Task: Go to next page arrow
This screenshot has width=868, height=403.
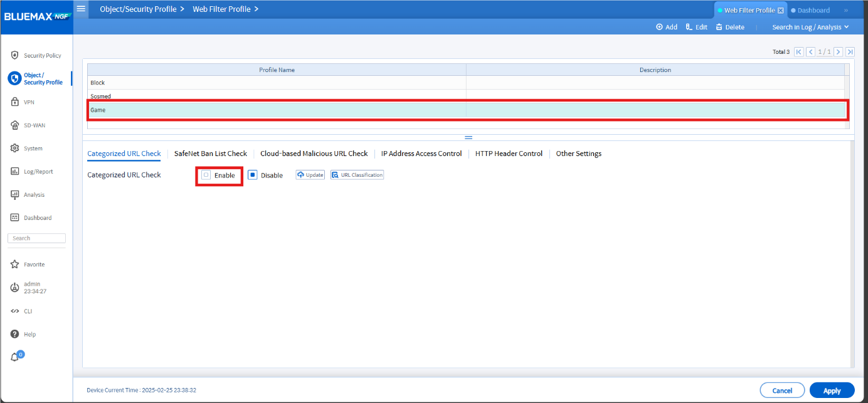Action: (x=838, y=52)
